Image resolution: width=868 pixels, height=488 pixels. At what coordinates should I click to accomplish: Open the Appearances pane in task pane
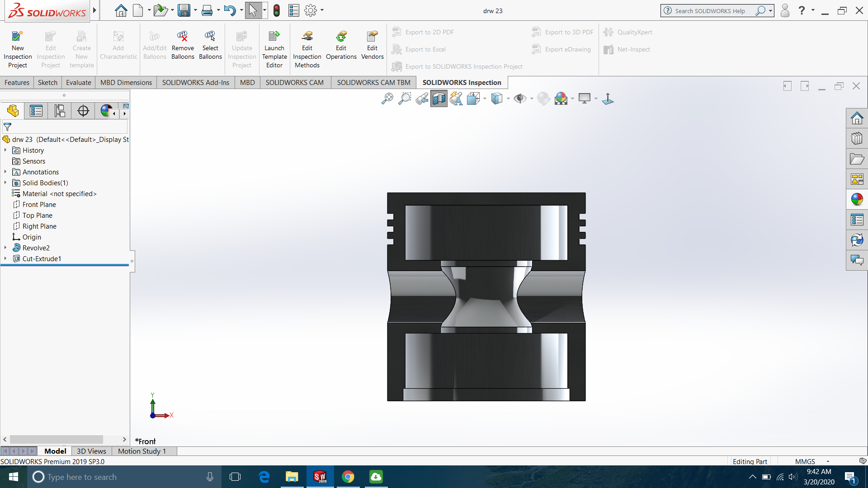point(857,199)
